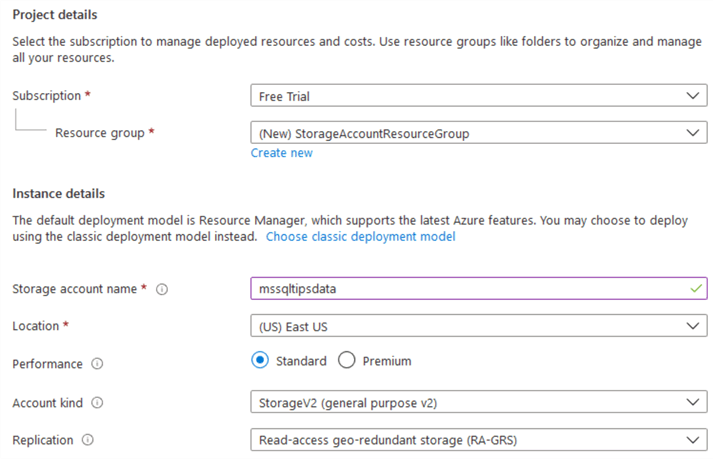Screen dimensions: 713x459
Task: Select the Premium performance radio button
Action: click(x=347, y=361)
